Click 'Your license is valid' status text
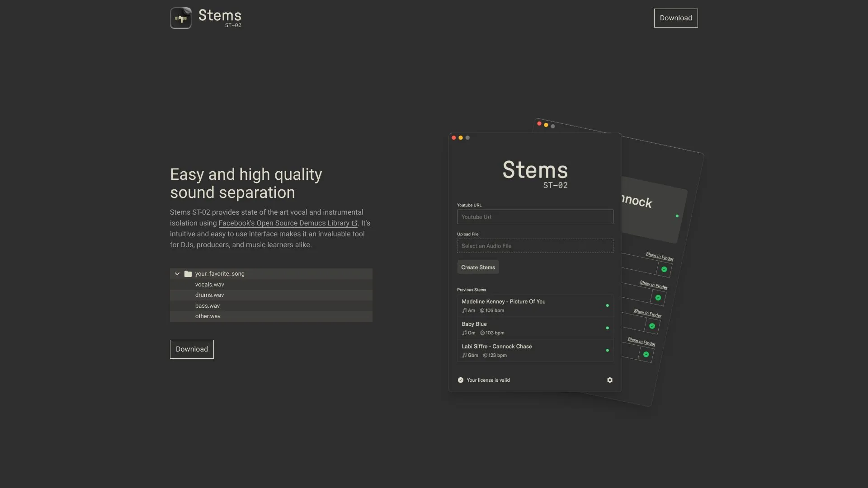This screenshot has width=868, height=488. 488,380
